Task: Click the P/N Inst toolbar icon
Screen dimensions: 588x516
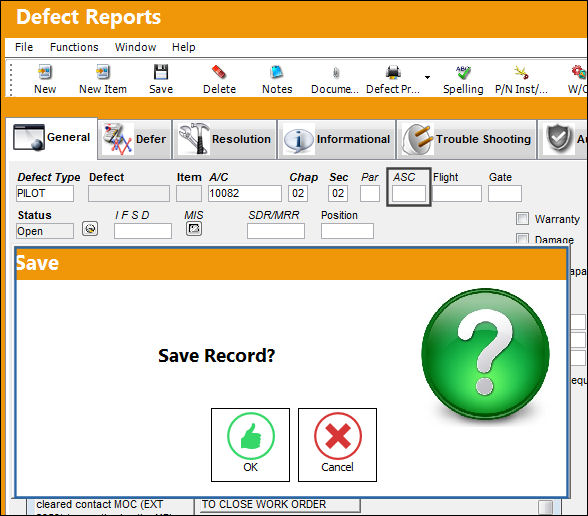Action: click(521, 72)
